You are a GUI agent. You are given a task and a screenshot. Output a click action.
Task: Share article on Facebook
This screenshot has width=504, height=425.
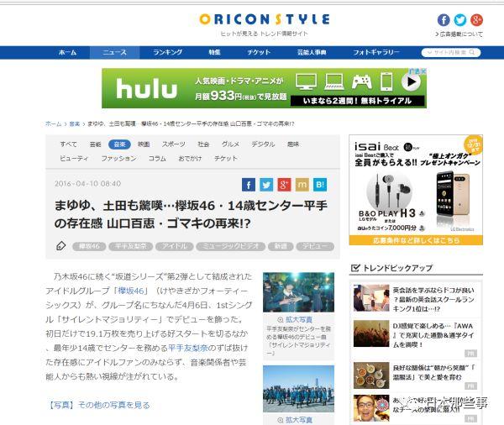pos(249,185)
